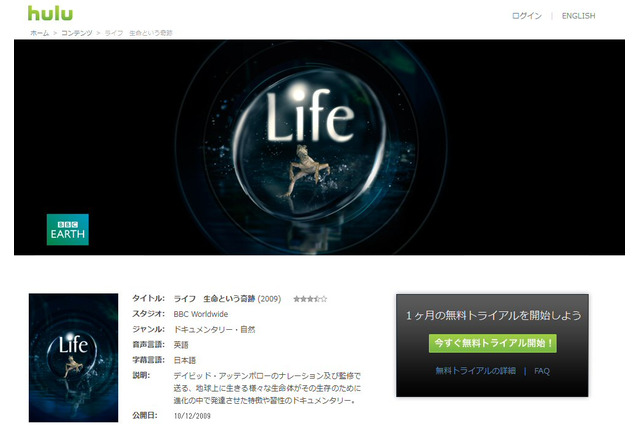This screenshot has width=640, height=426.
Task: Click the description paragraph starting with デイビッド・アッテンボロー
Action: click(x=267, y=388)
